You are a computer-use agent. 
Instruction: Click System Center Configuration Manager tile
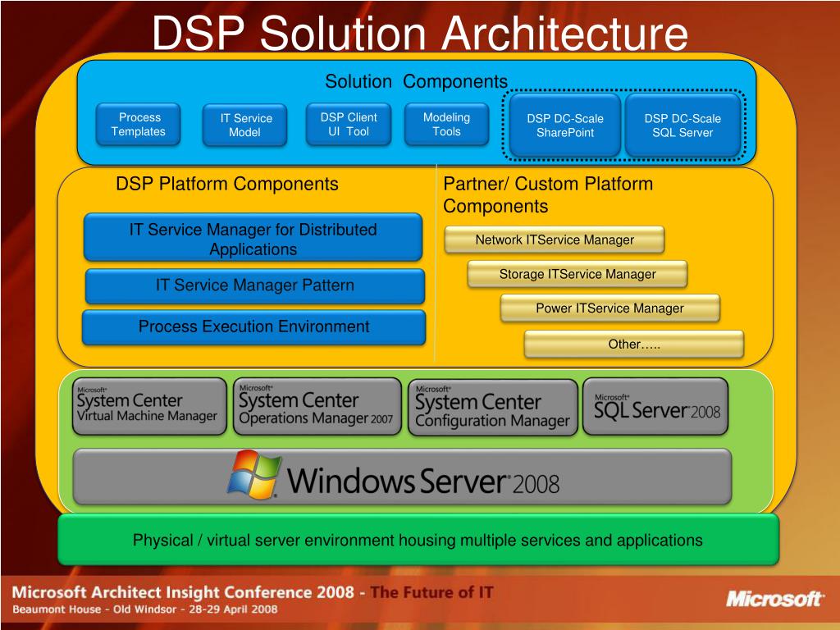[x=493, y=408]
